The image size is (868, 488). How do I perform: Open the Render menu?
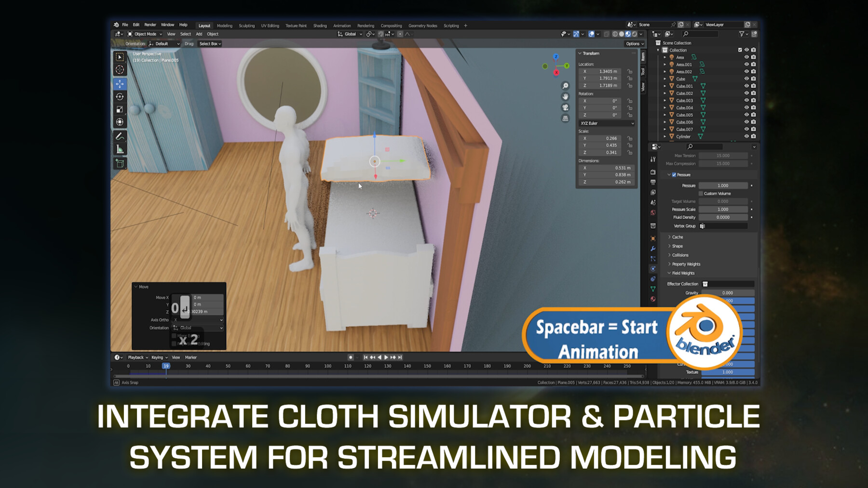coord(149,25)
